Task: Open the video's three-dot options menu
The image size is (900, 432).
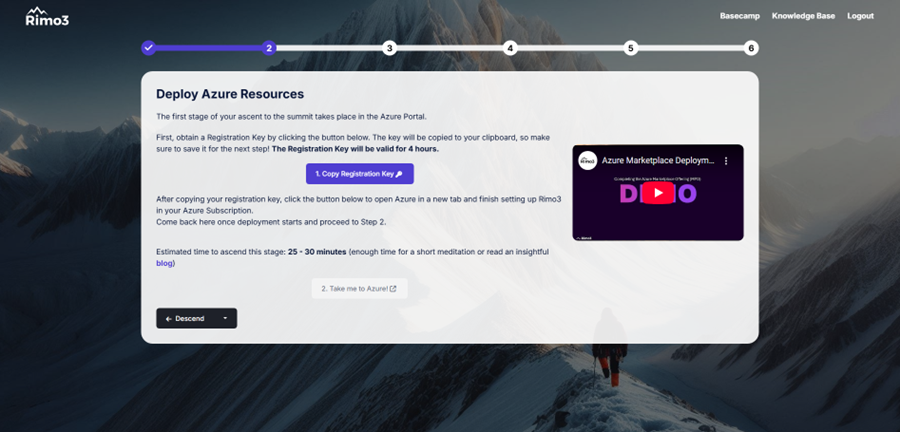Action: (x=727, y=160)
